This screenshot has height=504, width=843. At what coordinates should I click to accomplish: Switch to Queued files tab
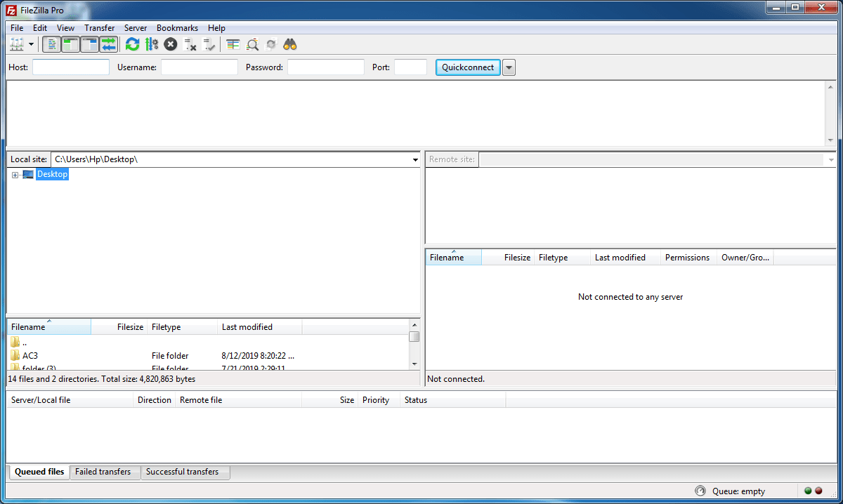click(x=39, y=472)
